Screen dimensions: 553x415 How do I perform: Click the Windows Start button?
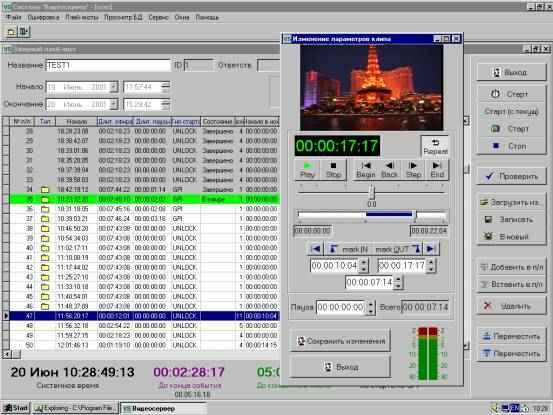pos(16,408)
